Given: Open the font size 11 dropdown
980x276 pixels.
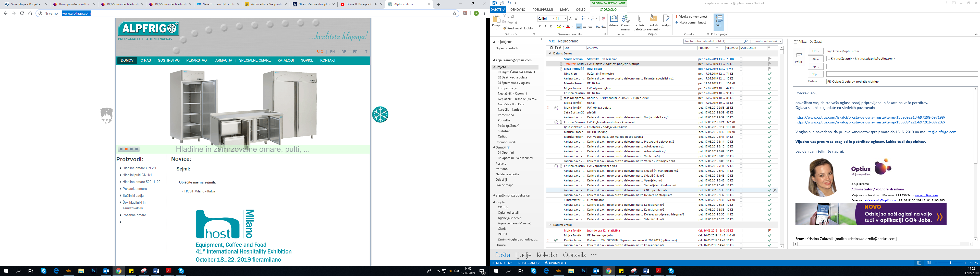Looking at the screenshot, I should tap(565, 18).
